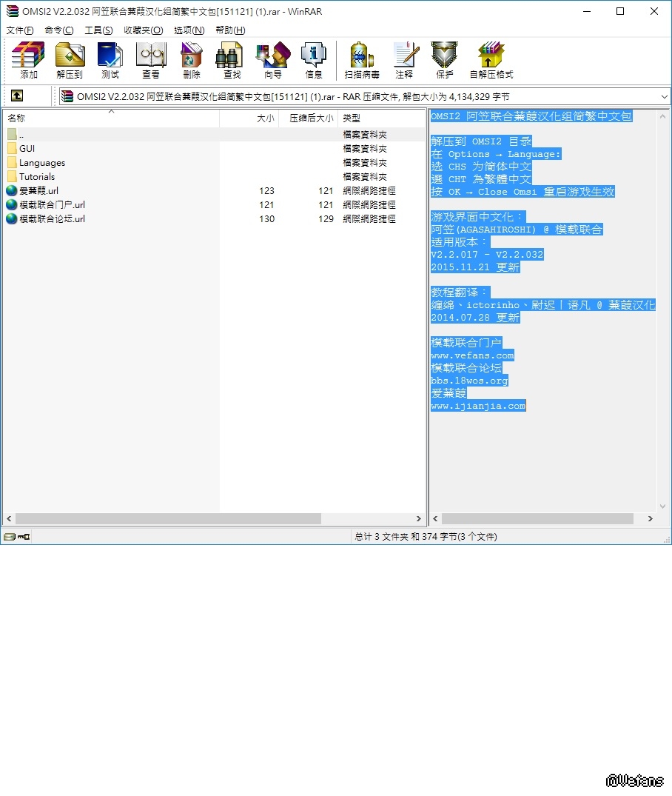Open the Help (帮助) menu
This screenshot has height=796, width=672.
point(230,30)
